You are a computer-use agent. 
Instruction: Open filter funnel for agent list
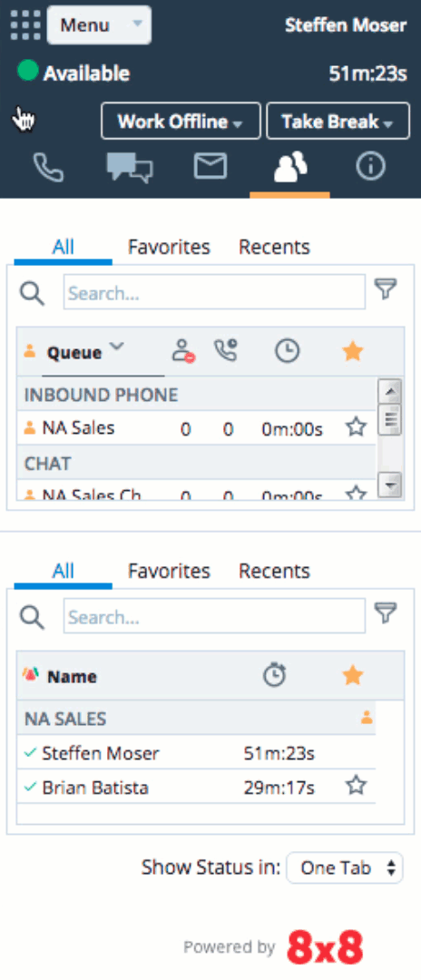pyautogui.click(x=386, y=613)
